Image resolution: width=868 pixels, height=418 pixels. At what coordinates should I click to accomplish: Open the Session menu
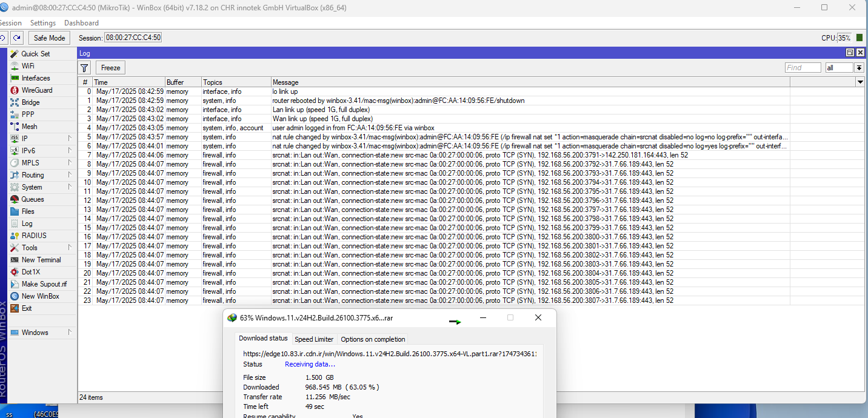10,23
